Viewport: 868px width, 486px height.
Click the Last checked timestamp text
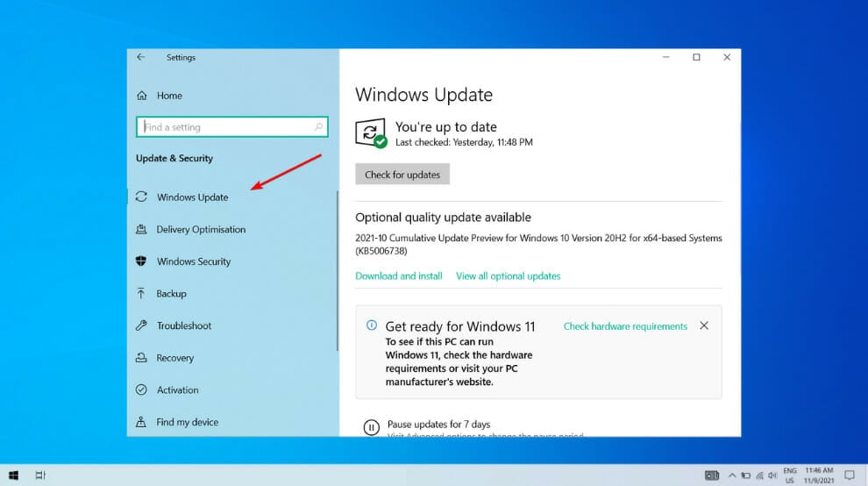[464, 142]
